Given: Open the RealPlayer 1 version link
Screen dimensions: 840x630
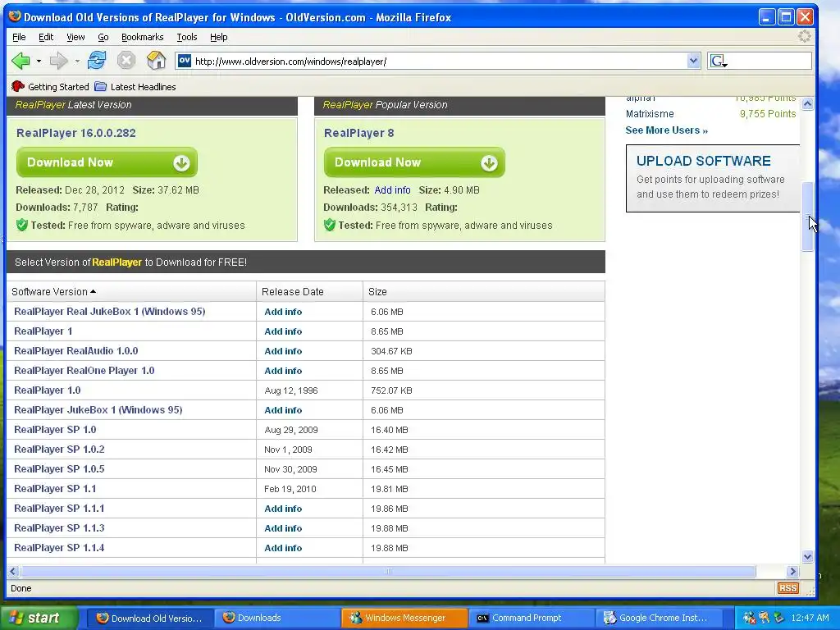Looking at the screenshot, I should [x=43, y=331].
